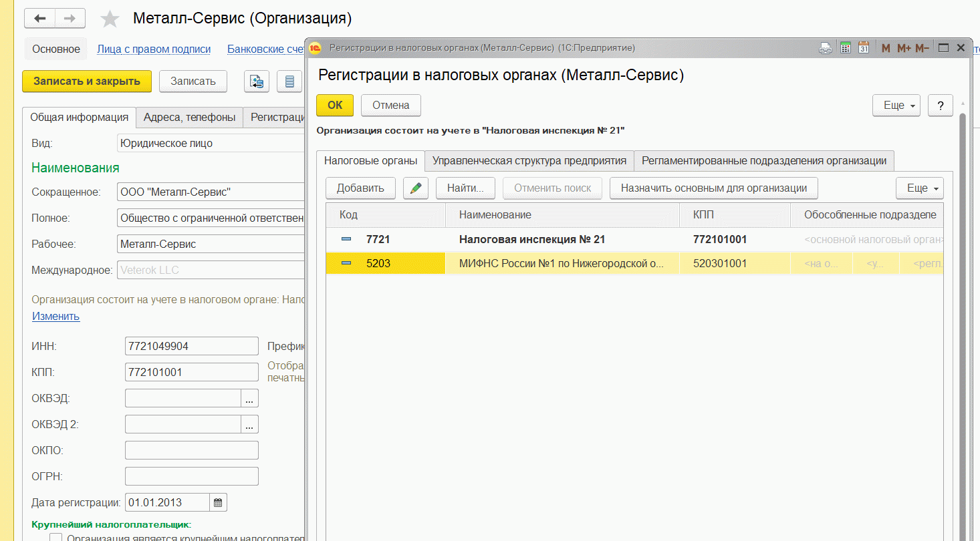The image size is (980, 541).
Task: Click the Рабочее name field
Action: pos(211,244)
